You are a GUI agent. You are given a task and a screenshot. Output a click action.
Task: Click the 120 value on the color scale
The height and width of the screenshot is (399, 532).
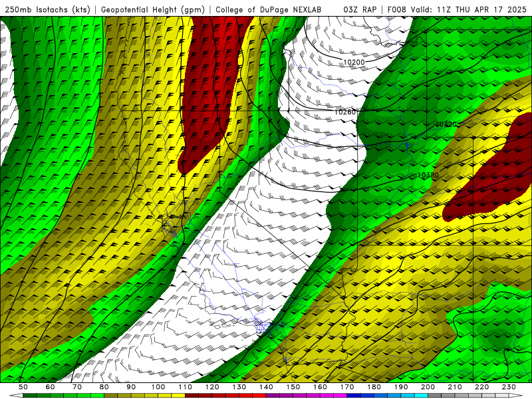[x=212, y=387]
